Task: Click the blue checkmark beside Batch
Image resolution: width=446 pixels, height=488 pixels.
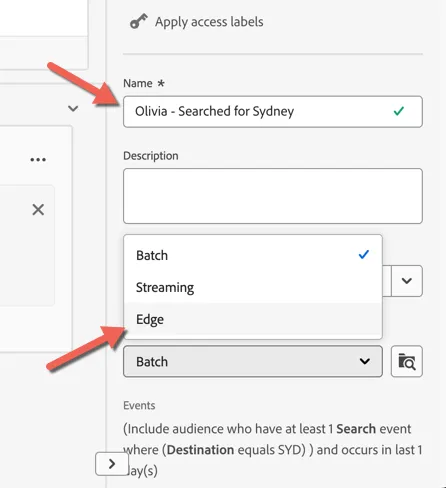Action: [364, 255]
